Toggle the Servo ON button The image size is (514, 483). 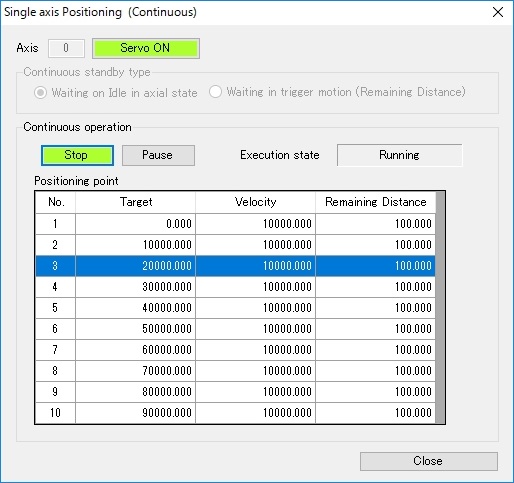point(146,48)
